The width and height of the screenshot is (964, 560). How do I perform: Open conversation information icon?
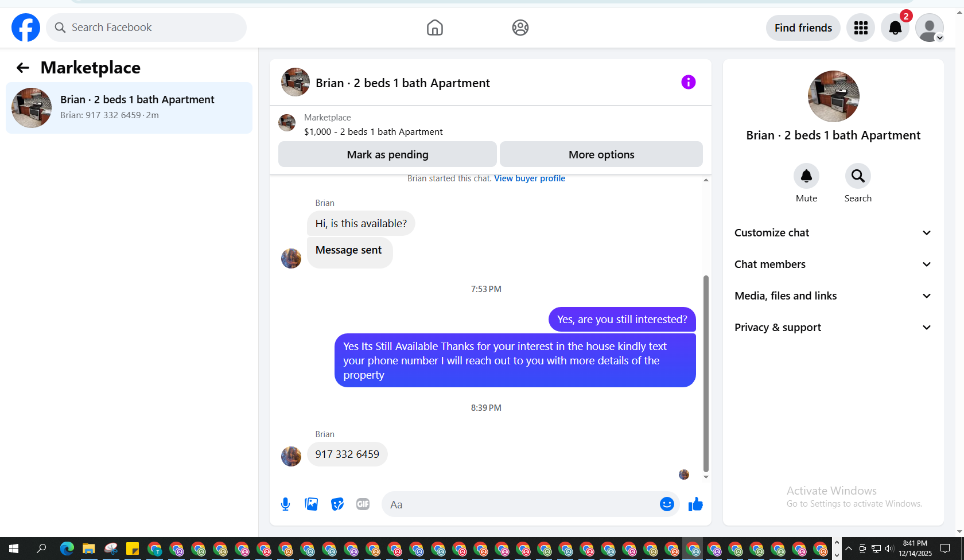[689, 82]
